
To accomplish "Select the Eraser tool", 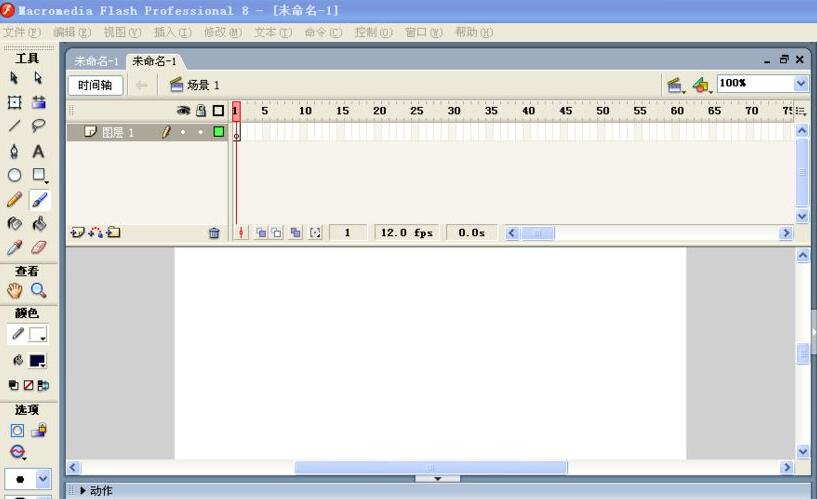I will pos(39,247).
